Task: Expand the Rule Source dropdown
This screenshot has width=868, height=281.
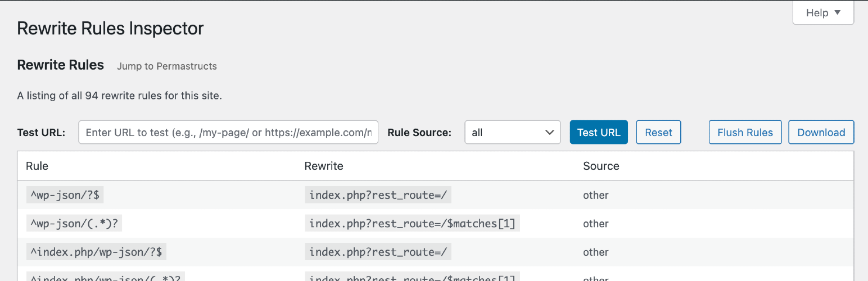Action: click(x=512, y=133)
